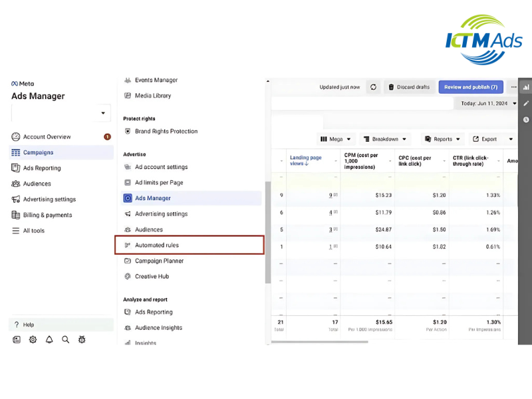Sort by Landing page views column
The width and height of the screenshot is (532, 399).
306,160
